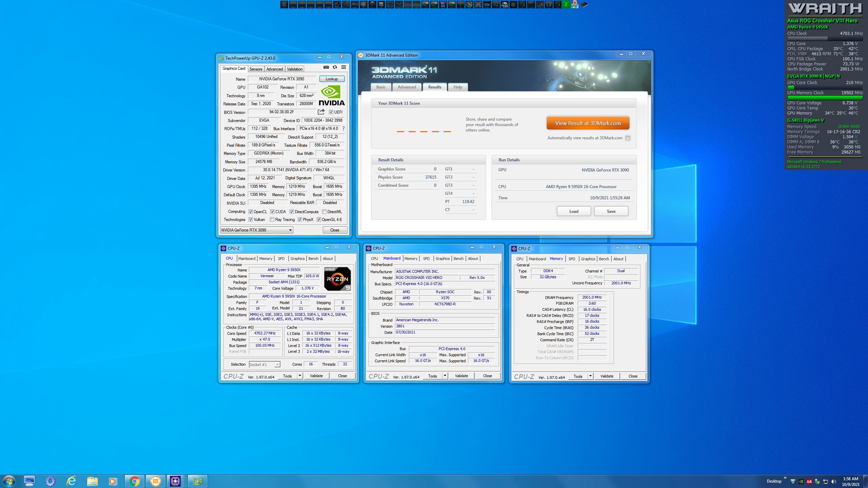Click the GPU Memory Clock green bar

coord(825,98)
